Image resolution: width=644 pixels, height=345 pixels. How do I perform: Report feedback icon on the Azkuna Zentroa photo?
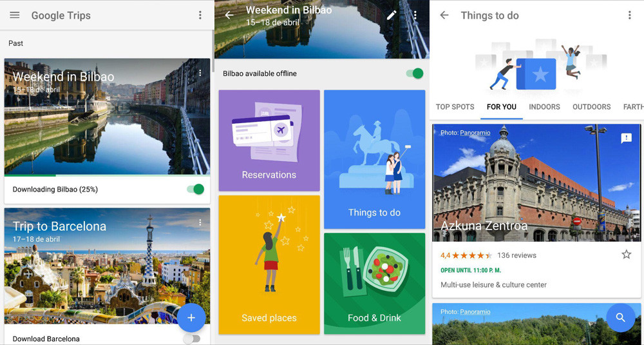[627, 138]
